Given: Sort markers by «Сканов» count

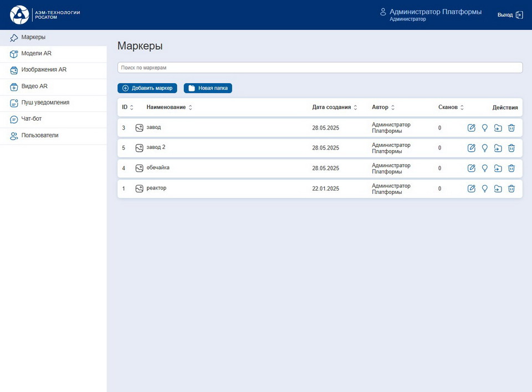Looking at the screenshot, I should click(451, 107).
